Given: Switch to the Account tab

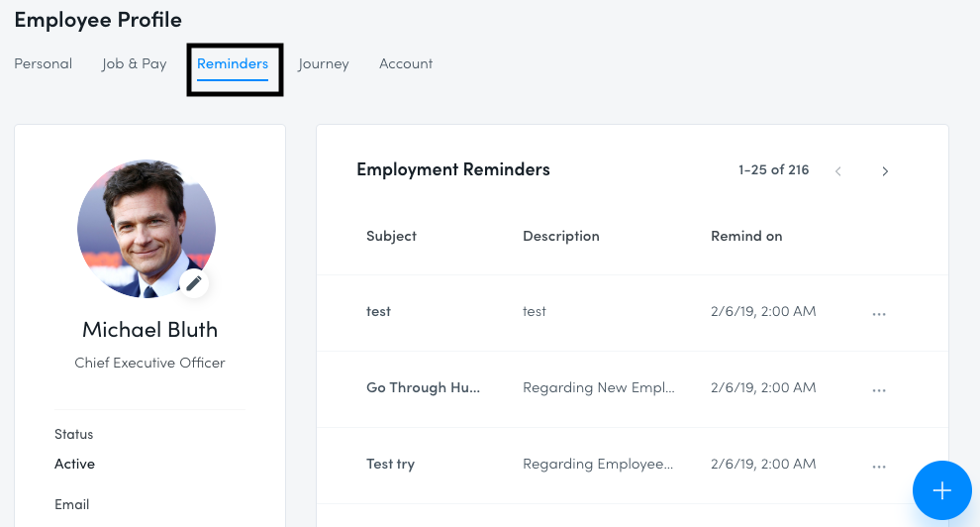Looking at the screenshot, I should point(406,63).
